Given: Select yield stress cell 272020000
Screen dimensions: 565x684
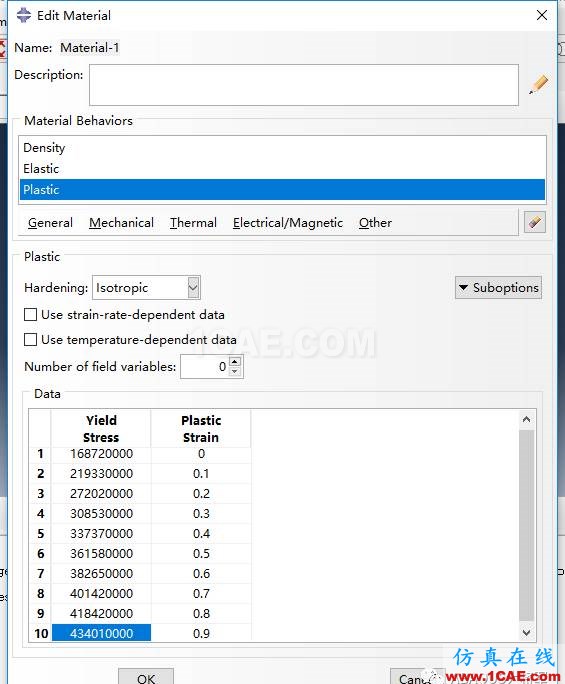Looking at the screenshot, I should pos(101,494).
